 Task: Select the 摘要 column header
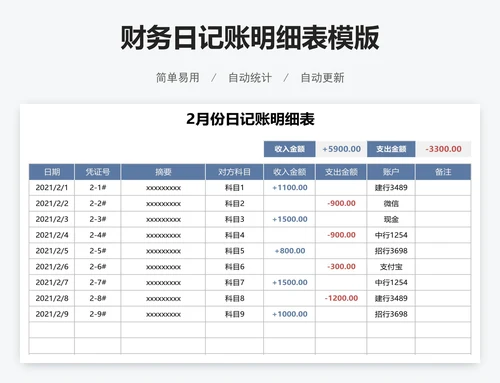click(x=163, y=172)
